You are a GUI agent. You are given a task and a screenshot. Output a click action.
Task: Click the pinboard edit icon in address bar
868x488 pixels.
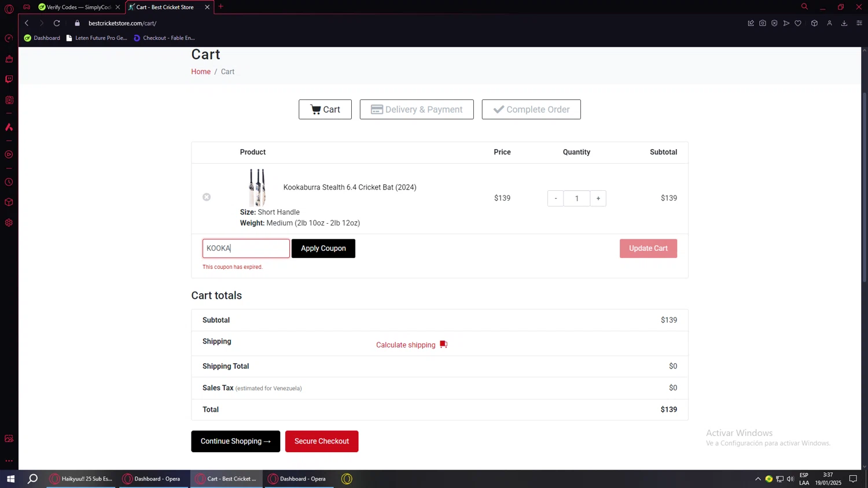click(751, 23)
